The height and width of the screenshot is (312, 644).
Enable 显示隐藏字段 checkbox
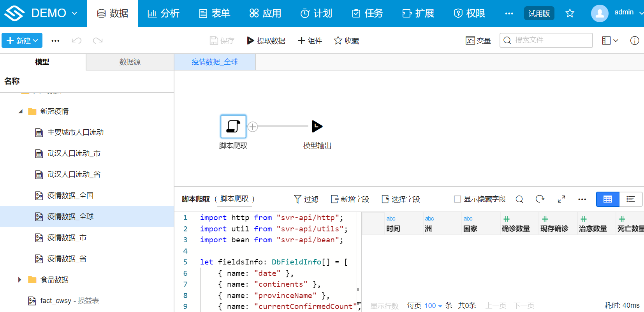tap(457, 199)
